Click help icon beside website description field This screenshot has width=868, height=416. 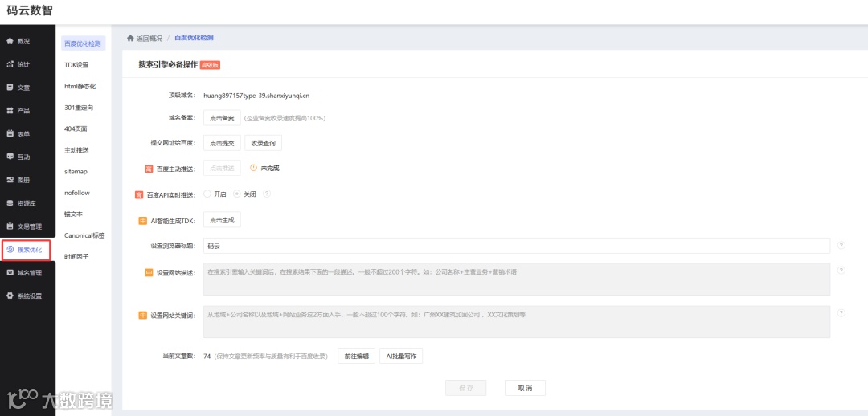tap(841, 271)
